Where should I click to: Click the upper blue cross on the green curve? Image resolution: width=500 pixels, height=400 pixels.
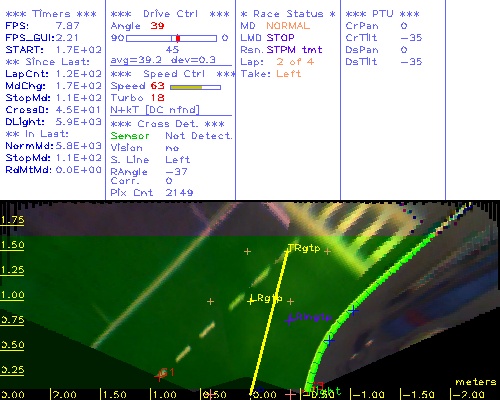(353, 311)
